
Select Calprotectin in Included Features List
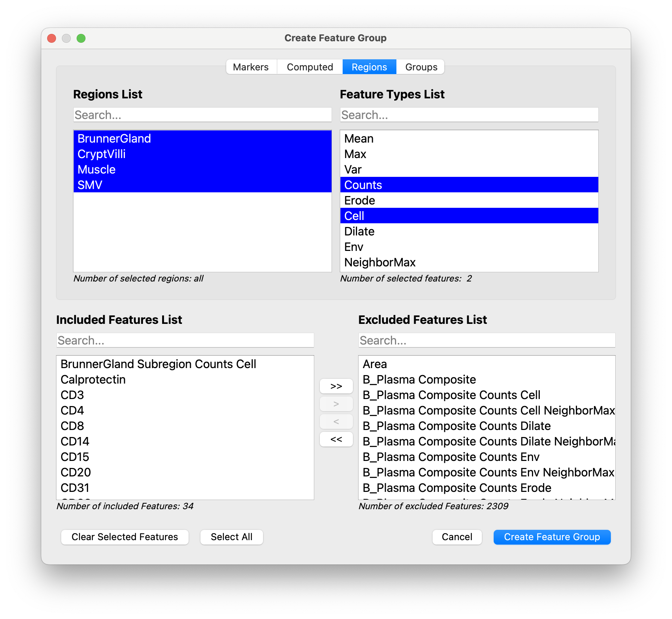coord(93,380)
